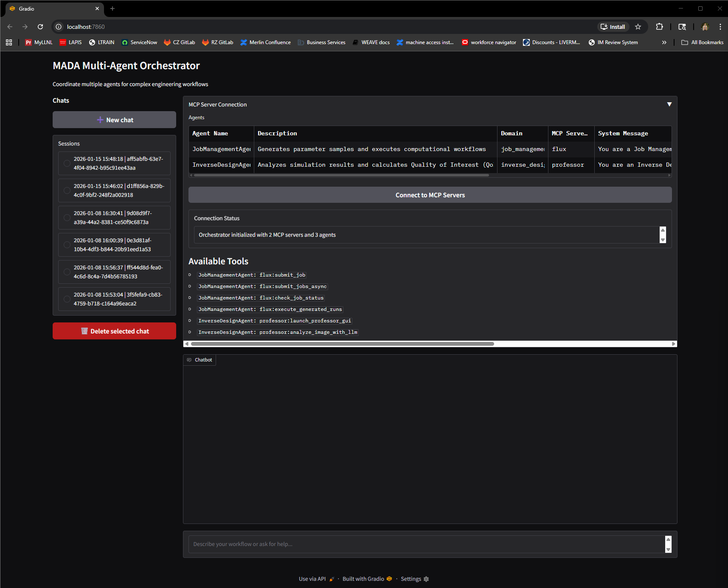This screenshot has width=728, height=588.
Task: Select session 2026-01-15 15:46:02 radio button
Action: pyautogui.click(x=67, y=190)
